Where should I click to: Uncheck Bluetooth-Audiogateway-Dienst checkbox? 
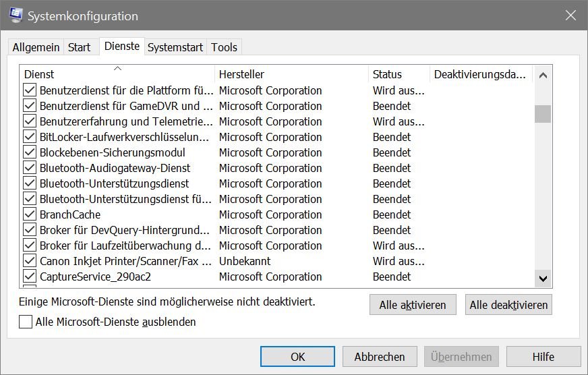[x=30, y=168]
